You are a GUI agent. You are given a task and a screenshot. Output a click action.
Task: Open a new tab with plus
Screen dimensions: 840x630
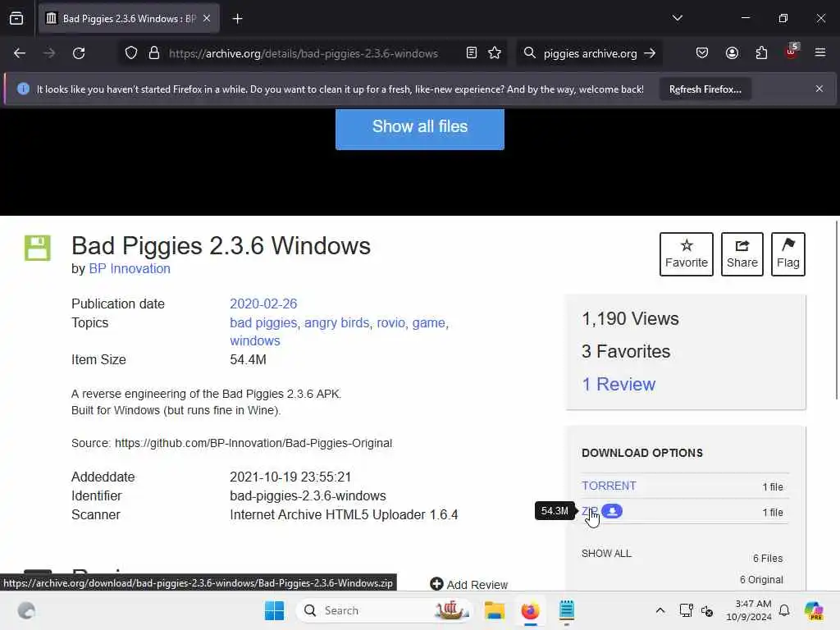[237, 19]
